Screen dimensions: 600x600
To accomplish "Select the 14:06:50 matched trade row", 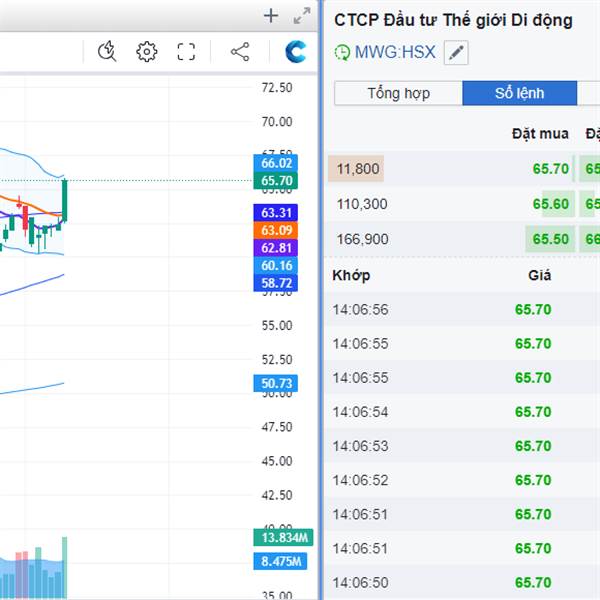I will coord(462,583).
